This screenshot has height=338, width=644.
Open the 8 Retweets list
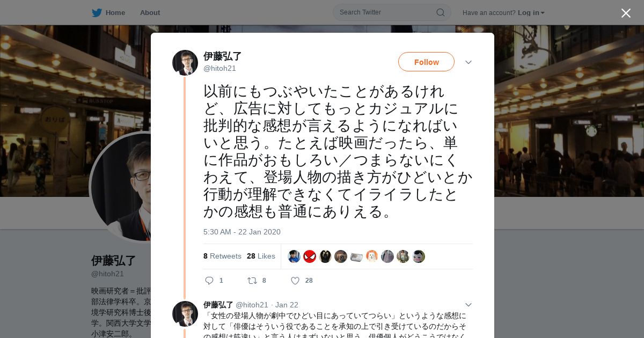222,256
